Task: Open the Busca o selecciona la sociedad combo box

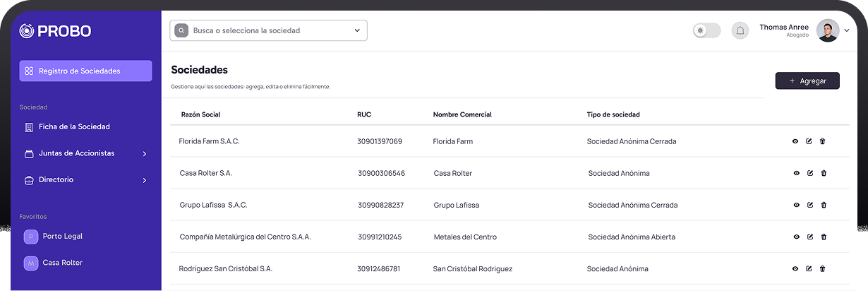Action: pyautogui.click(x=268, y=30)
